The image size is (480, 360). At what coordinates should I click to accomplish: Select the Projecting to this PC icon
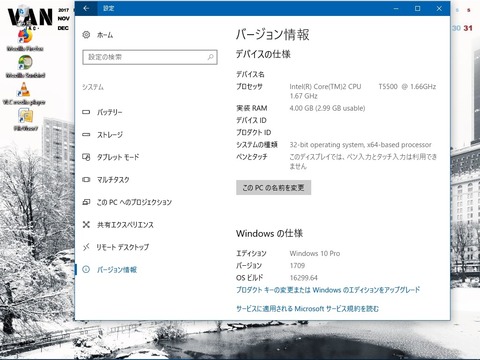(x=86, y=202)
